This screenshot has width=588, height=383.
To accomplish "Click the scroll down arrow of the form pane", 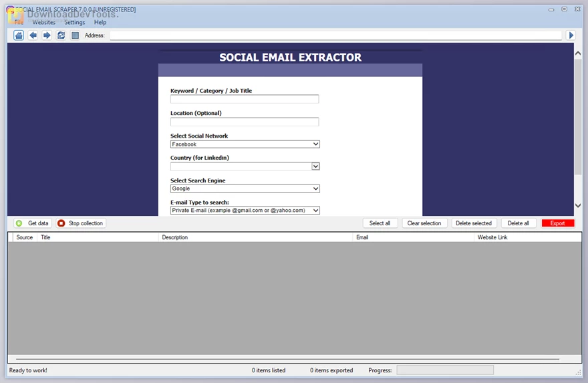I will coord(578,206).
